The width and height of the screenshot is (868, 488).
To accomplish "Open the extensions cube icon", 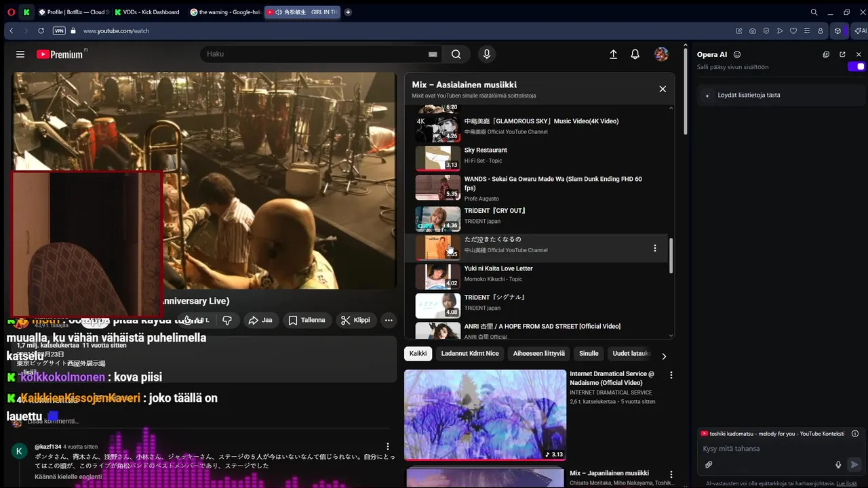I will click(838, 30).
